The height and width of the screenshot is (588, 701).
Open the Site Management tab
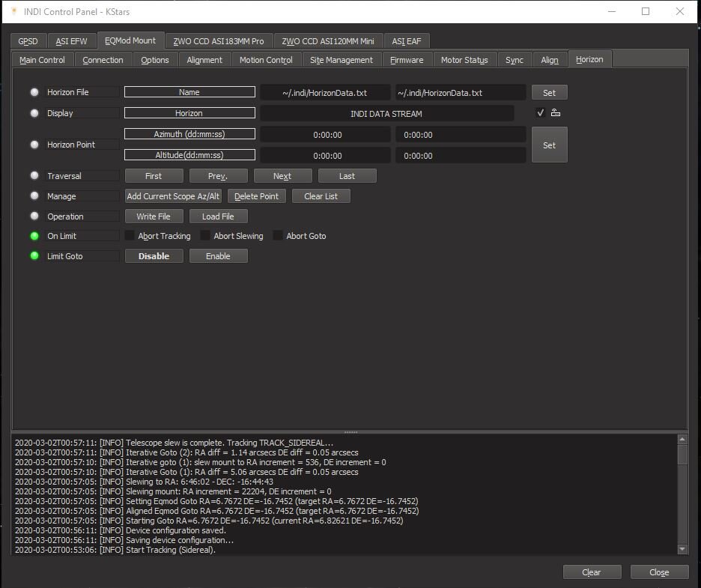coord(342,60)
